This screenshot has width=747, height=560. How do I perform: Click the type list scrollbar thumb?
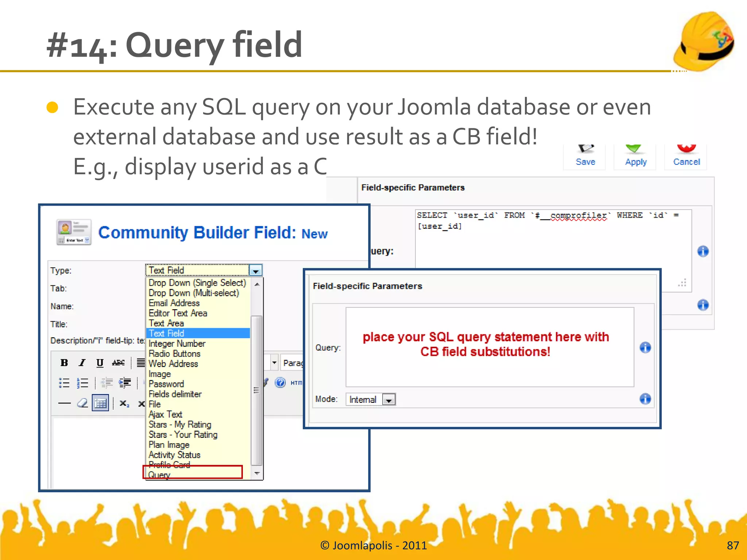coord(257,390)
